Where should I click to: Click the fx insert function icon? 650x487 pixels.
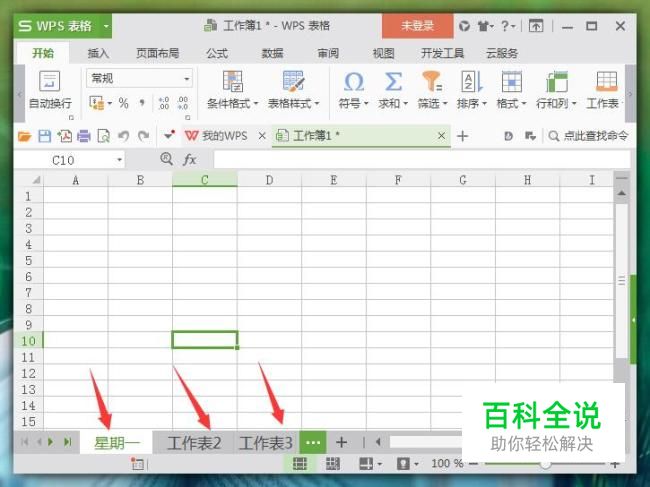(189, 160)
